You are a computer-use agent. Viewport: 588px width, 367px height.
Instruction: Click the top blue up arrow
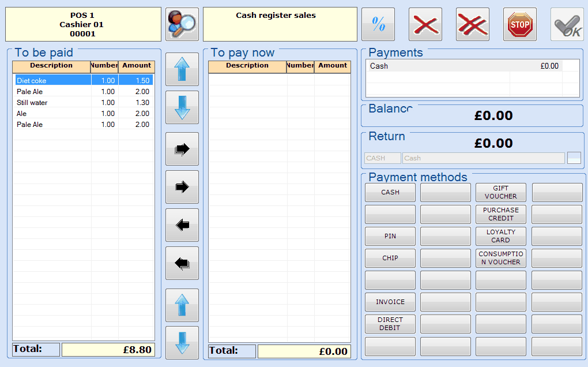[x=182, y=69]
